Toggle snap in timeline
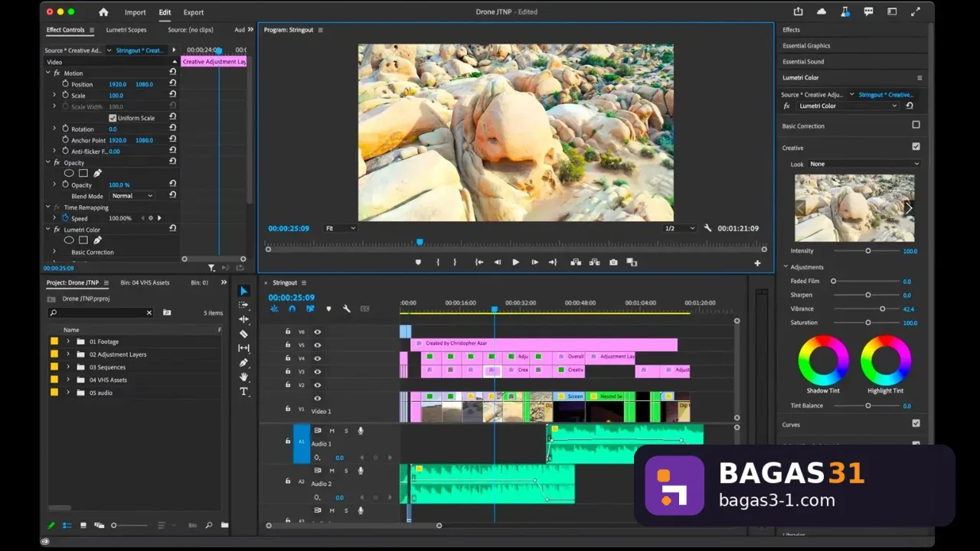The height and width of the screenshot is (551, 980). pos(292,308)
